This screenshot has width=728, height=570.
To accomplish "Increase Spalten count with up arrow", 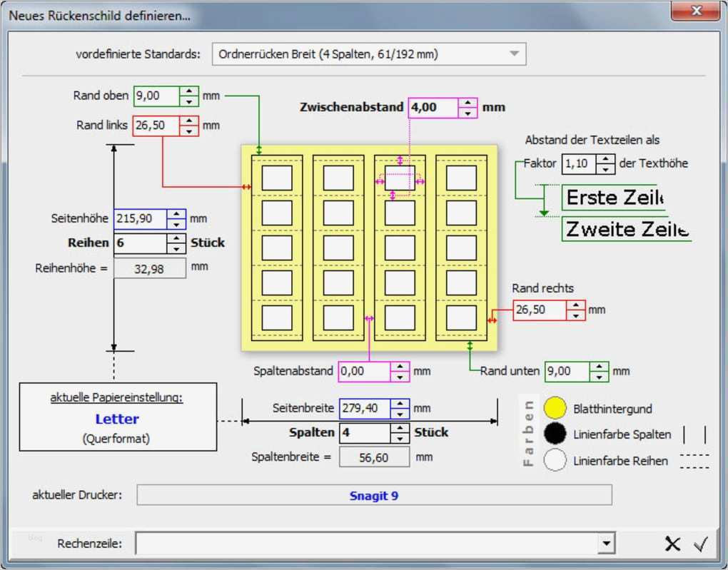I will 400,428.
